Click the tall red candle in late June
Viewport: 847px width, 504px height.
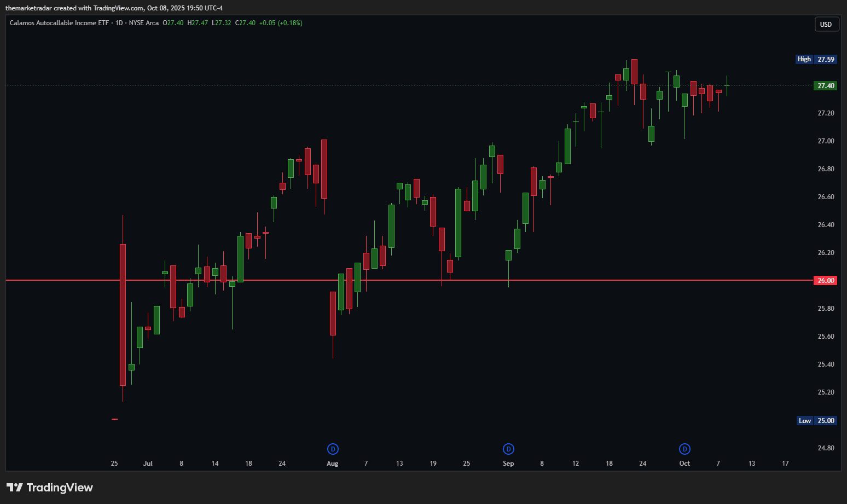[x=123, y=315]
